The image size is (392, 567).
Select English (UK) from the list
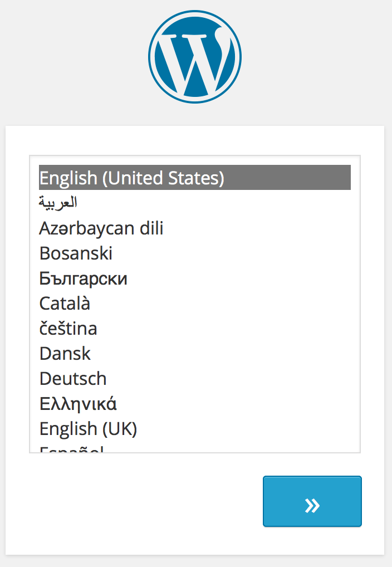(88, 429)
